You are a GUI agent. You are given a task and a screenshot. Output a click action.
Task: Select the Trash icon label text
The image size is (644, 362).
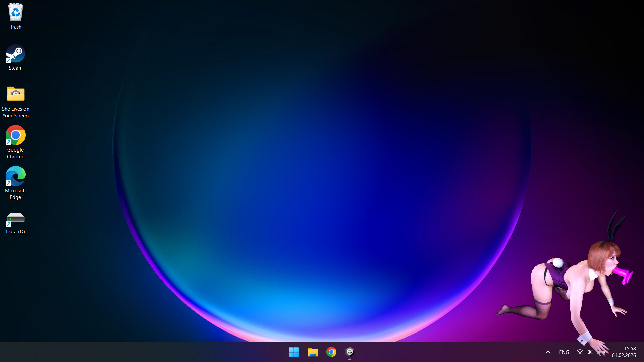pyautogui.click(x=15, y=27)
